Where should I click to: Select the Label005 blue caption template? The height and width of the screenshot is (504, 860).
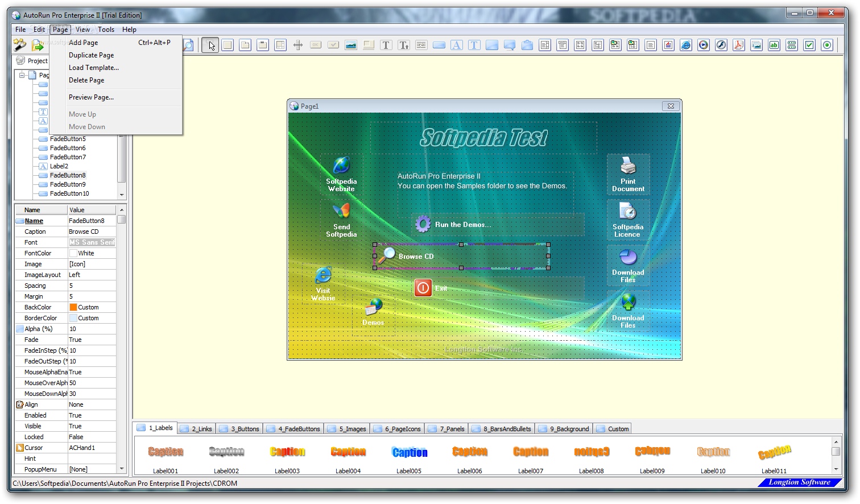point(410,457)
